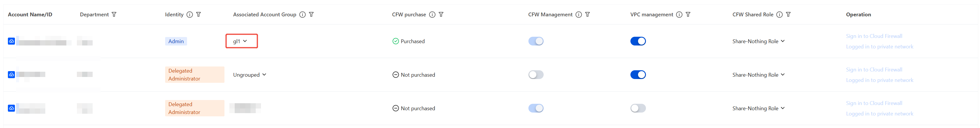The height and width of the screenshot is (128, 980).
Task: Open Associated Account Group info icon
Action: pos(302,15)
